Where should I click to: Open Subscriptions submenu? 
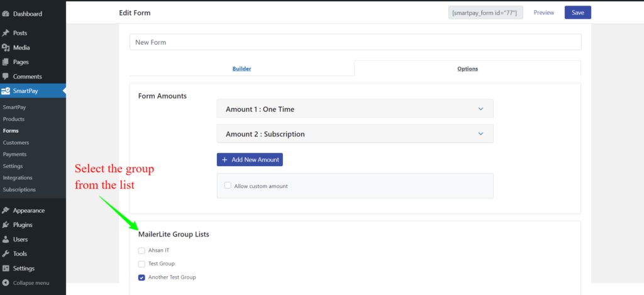tap(19, 189)
